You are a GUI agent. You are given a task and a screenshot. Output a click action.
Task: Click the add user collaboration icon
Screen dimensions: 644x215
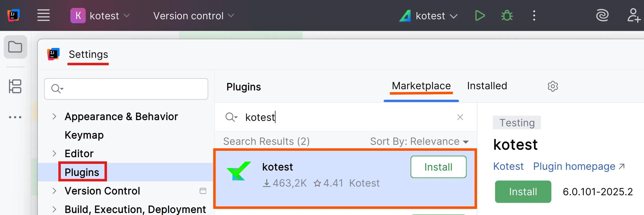633,16
